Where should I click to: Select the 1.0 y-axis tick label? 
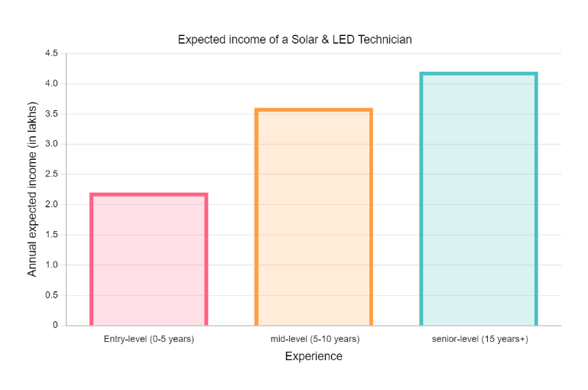[x=51, y=265]
